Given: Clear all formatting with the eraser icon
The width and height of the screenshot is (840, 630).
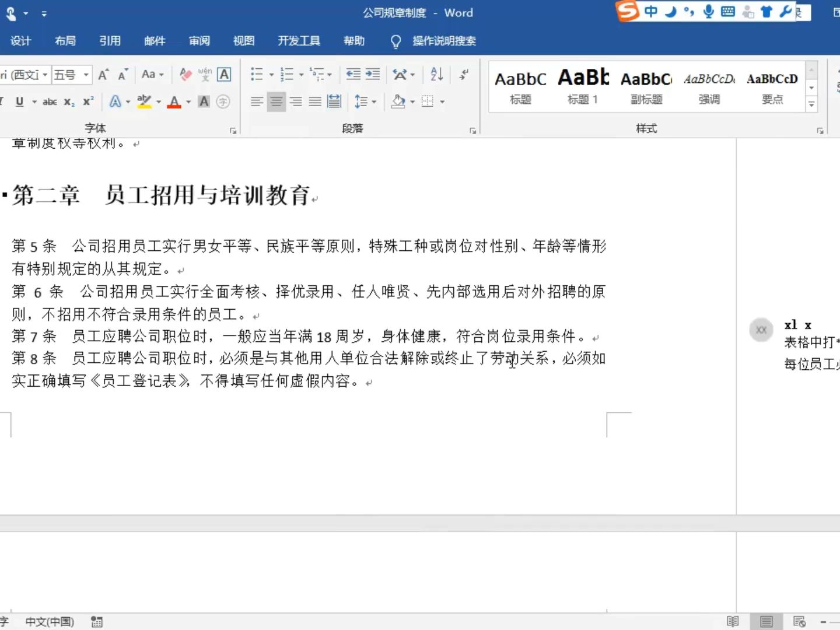Looking at the screenshot, I should (185, 75).
